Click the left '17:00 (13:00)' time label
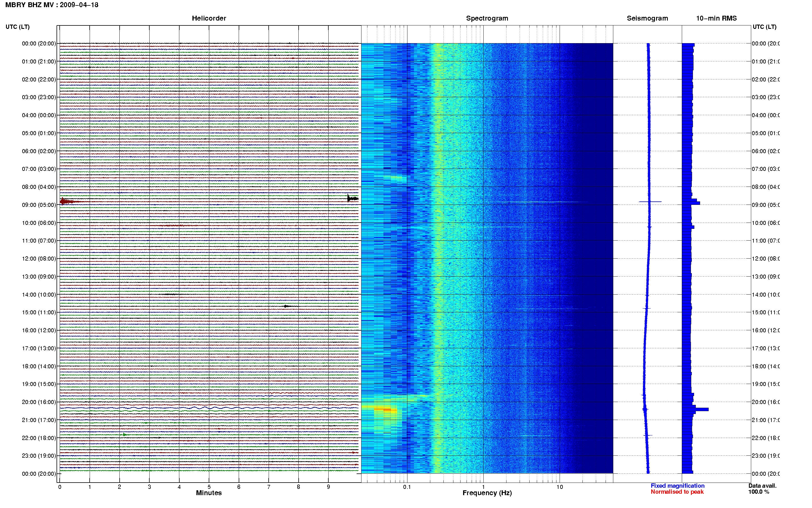The image size is (812, 508). [39, 348]
